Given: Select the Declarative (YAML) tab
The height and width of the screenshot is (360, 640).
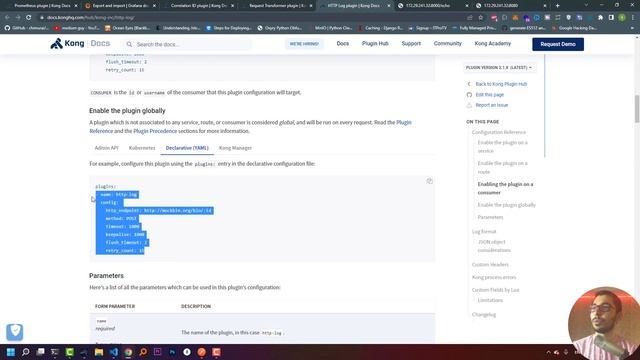Looking at the screenshot, I should 187,148.
